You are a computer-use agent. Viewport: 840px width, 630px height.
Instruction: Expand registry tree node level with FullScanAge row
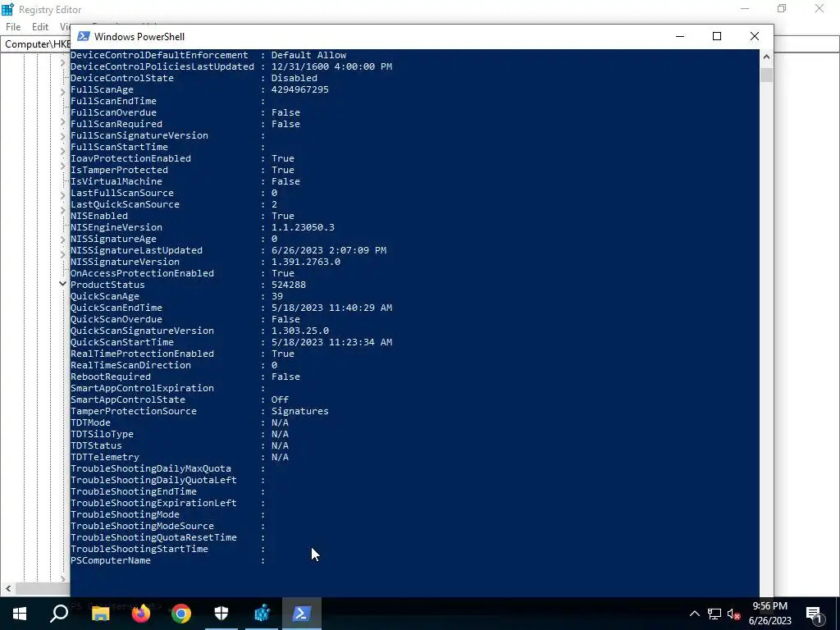(62, 93)
